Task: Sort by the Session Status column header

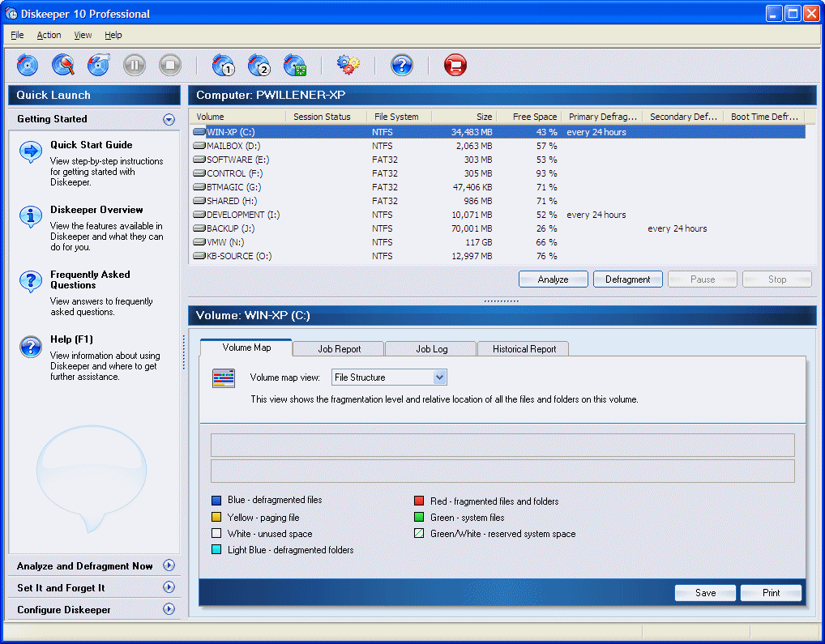Action: click(327, 117)
